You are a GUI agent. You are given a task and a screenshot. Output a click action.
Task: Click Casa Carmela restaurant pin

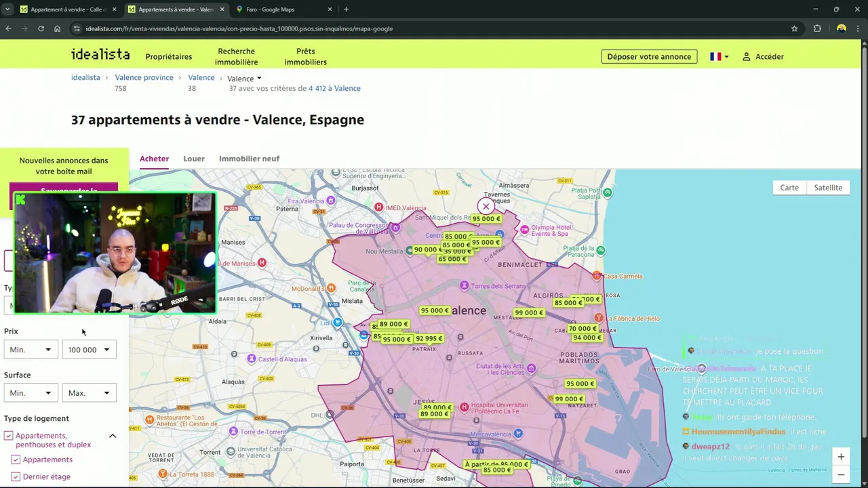596,275
